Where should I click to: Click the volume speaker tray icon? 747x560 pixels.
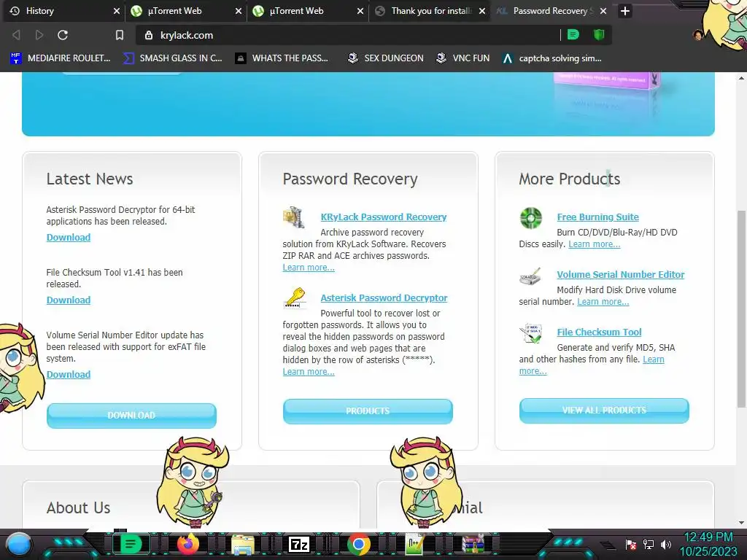tap(666, 544)
